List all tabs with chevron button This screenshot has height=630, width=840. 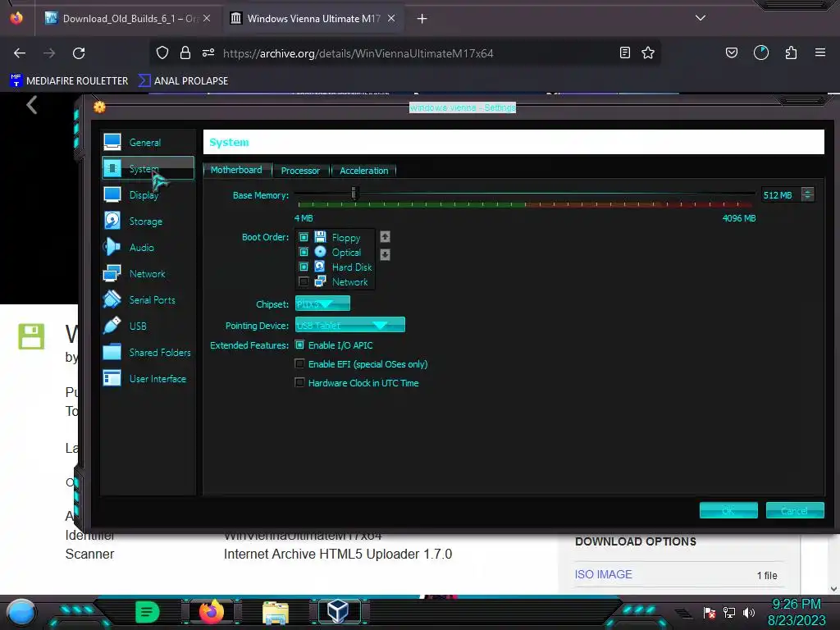(x=701, y=18)
